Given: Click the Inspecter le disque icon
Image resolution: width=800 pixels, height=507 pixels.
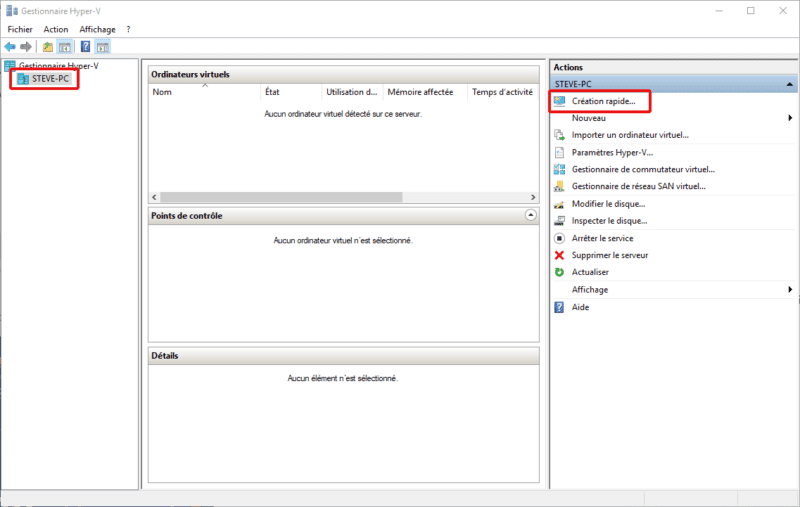Looking at the screenshot, I should 560,221.
